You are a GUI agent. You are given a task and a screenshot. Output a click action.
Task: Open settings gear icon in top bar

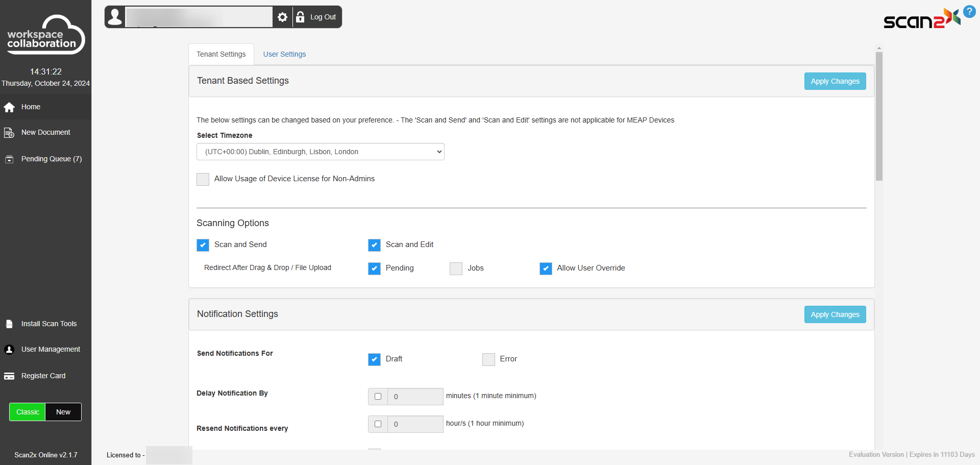[x=282, y=17]
